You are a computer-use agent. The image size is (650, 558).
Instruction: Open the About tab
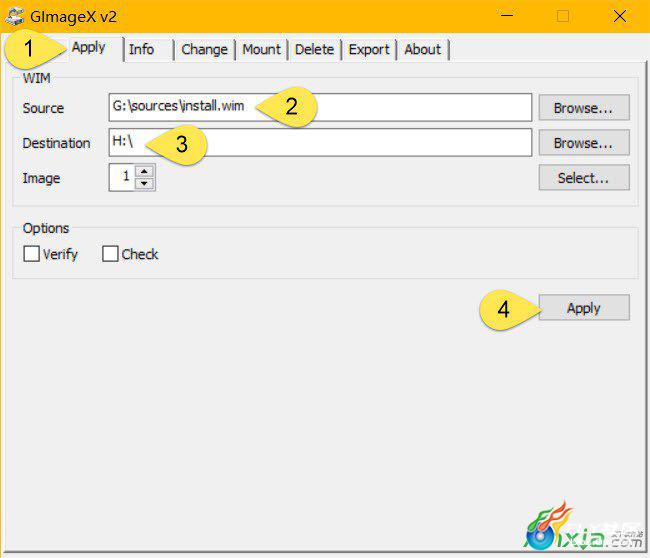tap(423, 50)
